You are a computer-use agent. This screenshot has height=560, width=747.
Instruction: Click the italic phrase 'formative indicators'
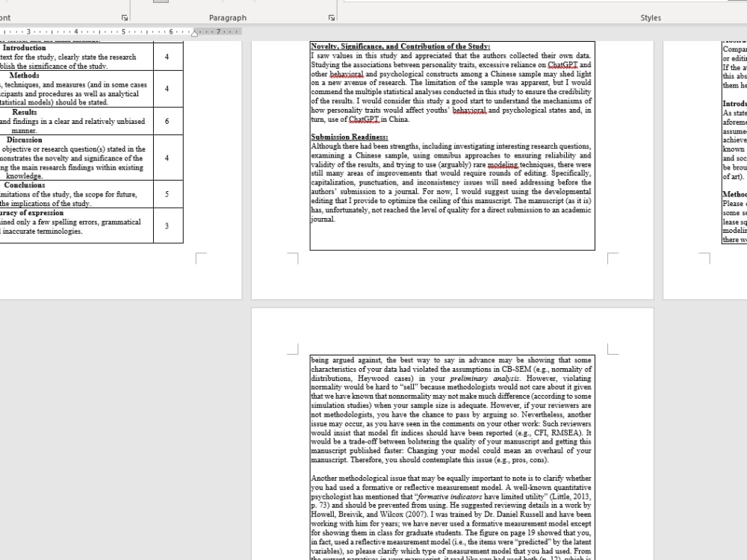(449, 497)
